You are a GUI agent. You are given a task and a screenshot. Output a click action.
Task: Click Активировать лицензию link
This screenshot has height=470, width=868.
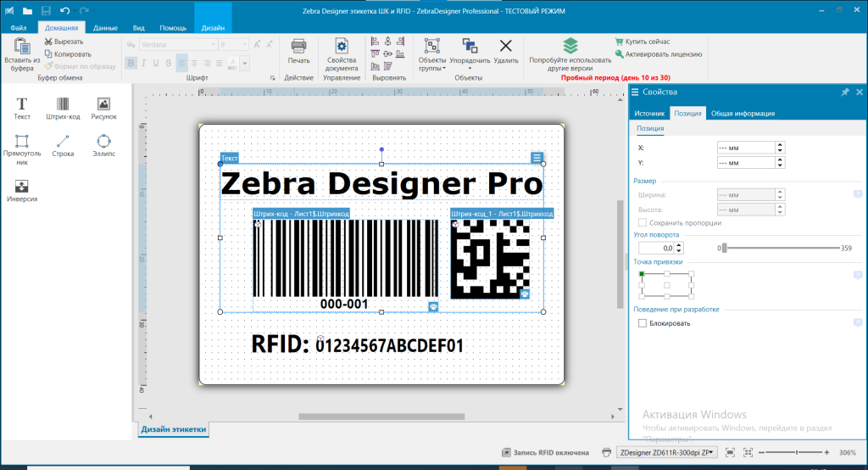click(658, 54)
